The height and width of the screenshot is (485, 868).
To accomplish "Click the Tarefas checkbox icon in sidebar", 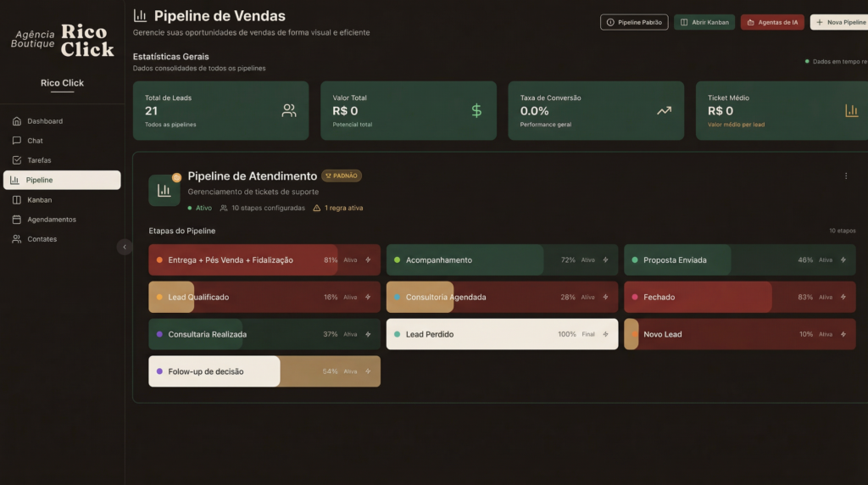I will (x=17, y=160).
